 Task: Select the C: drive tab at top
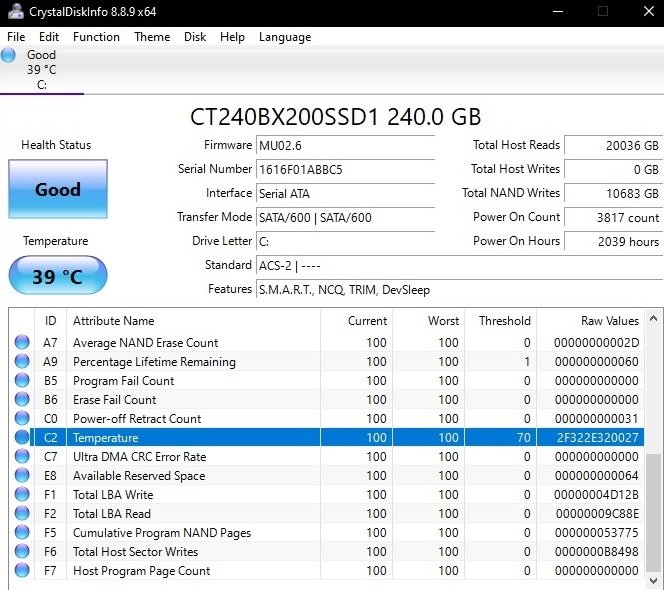42,70
